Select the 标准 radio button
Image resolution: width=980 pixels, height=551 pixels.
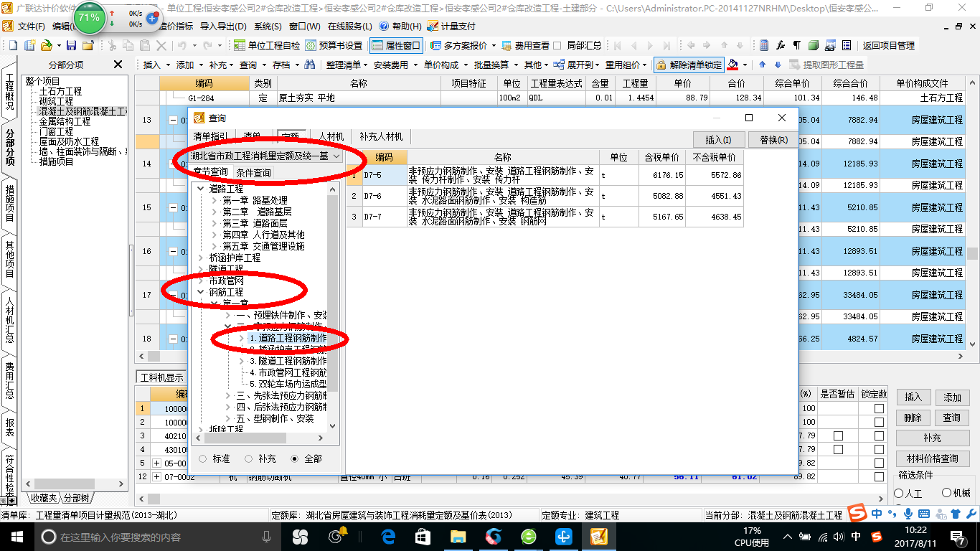[x=202, y=458]
